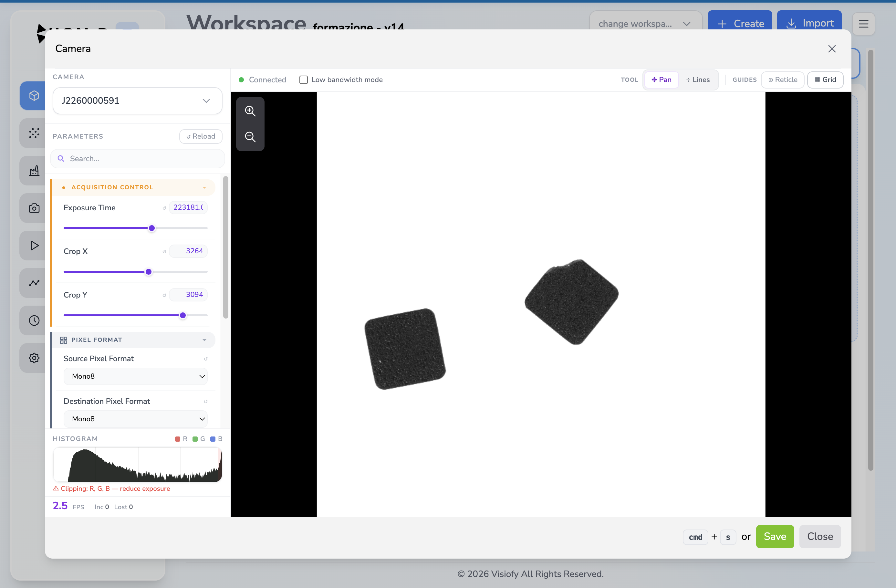Image resolution: width=896 pixels, height=588 pixels.
Task: Click the Lost 0 counter
Action: [123, 507]
